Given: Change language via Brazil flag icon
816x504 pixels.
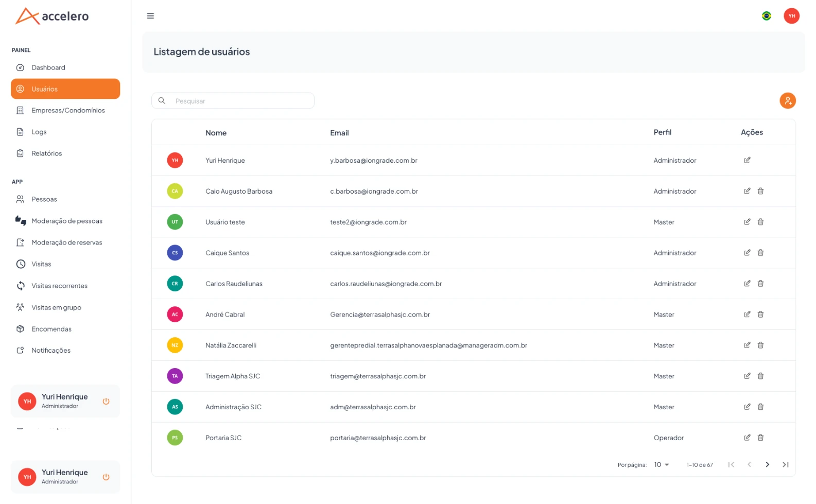Looking at the screenshot, I should (x=766, y=16).
